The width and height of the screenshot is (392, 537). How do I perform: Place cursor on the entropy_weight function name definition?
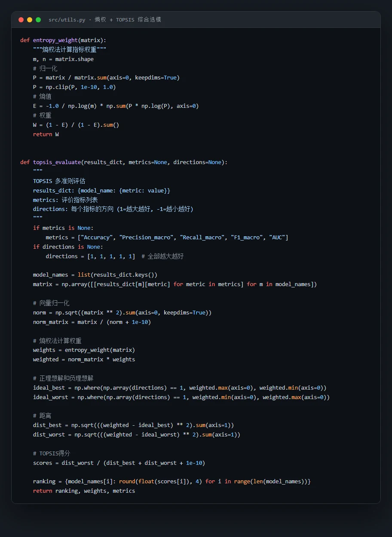(x=55, y=40)
